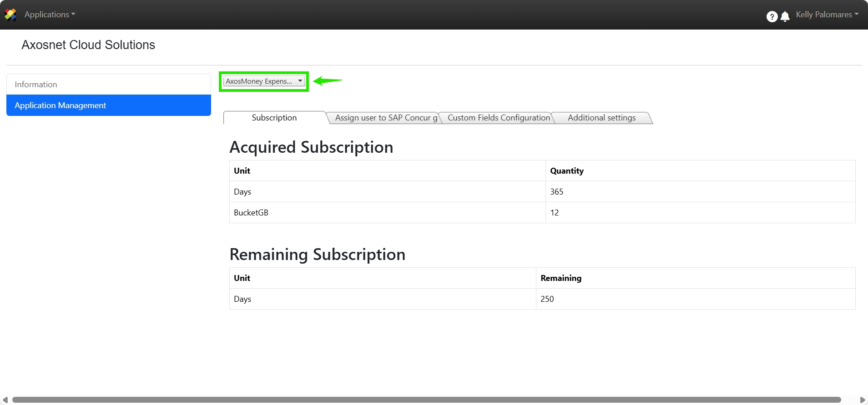The width and height of the screenshot is (868, 405).
Task: Select the 250 remaining days cell
Action: point(547,299)
